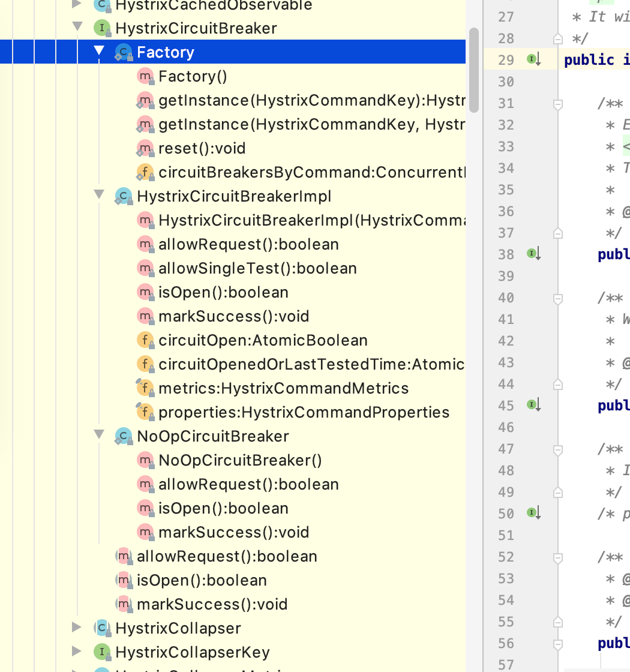Collapse the NoOpCircuitBreaker node

coord(99,435)
